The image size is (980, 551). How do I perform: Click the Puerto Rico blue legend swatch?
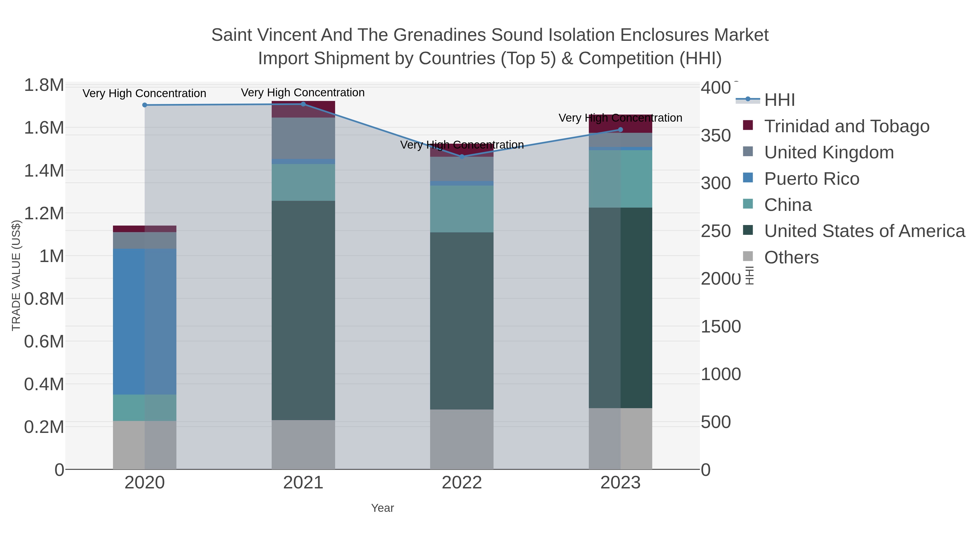pyautogui.click(x=748, y=178)
